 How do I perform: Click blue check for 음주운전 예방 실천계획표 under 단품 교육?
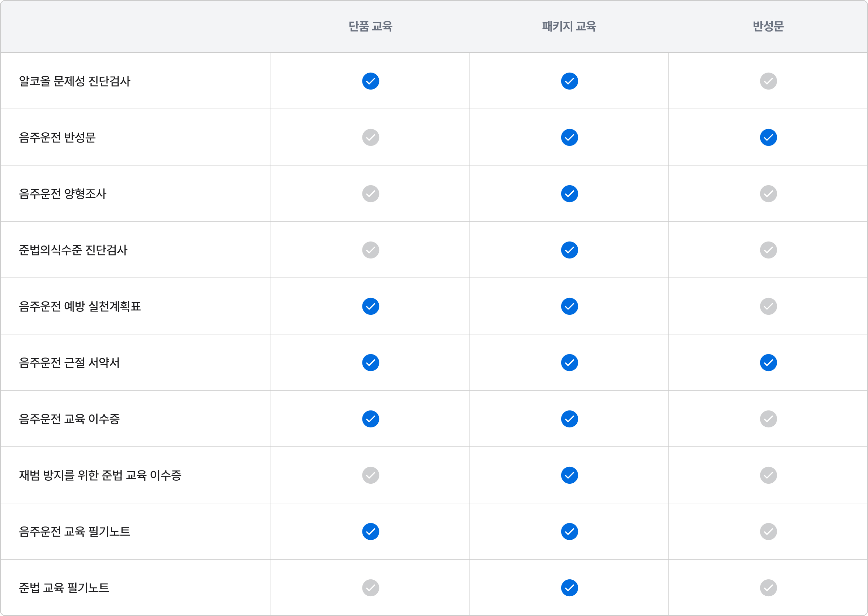(x=370, y=307)
